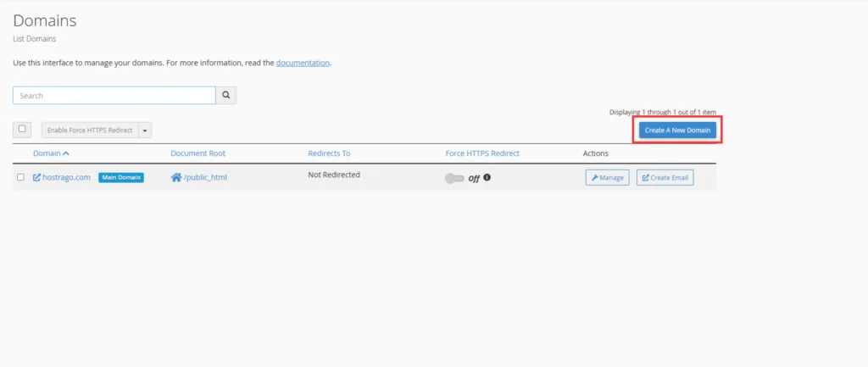The height and width of the screenshot is (367, 868).
Task: Click Create Email for hostrago.com
Action: coord(665,178)
